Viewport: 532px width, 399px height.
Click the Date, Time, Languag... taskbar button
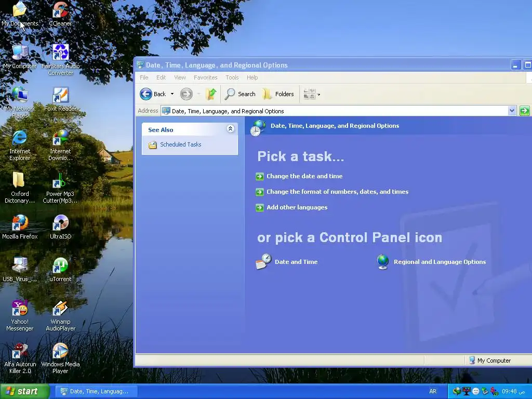pyautogui.click(x=96, y=391)
